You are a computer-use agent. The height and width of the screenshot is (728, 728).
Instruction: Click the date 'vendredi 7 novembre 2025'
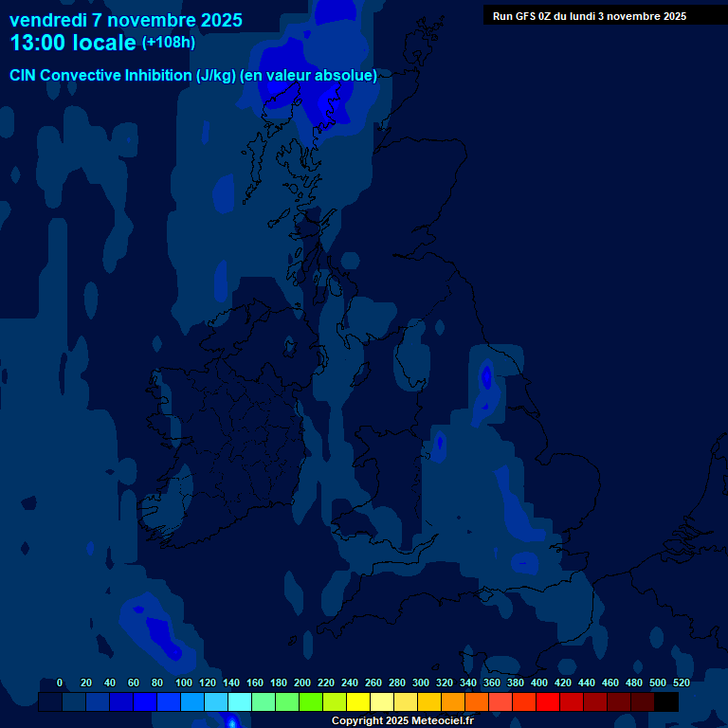pyautogui.click(x=126, y=20)
